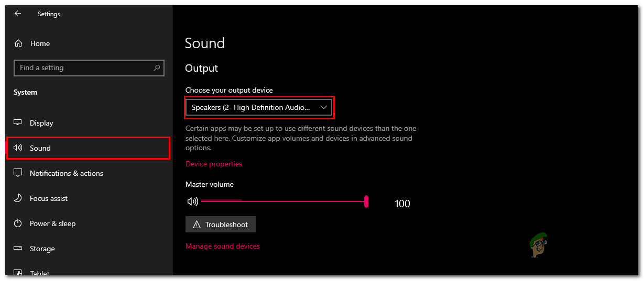Image resolution: width=644 pixels, height=281 pixels.
Task: Click the back arrow icon in Settings
Action: [18, 14]
